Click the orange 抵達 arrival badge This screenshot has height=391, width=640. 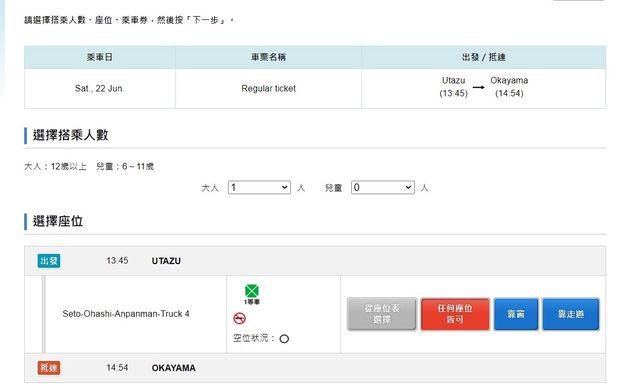pyautogui.click(x=49, y=368)
